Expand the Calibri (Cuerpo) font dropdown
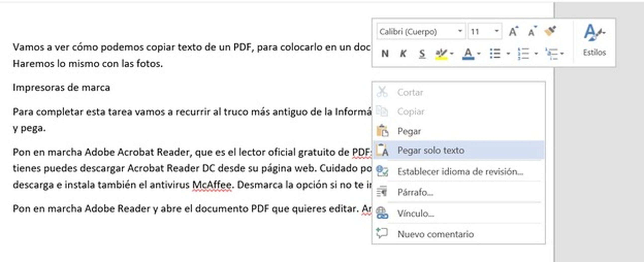644x262 pixels. tap(460, 31)
